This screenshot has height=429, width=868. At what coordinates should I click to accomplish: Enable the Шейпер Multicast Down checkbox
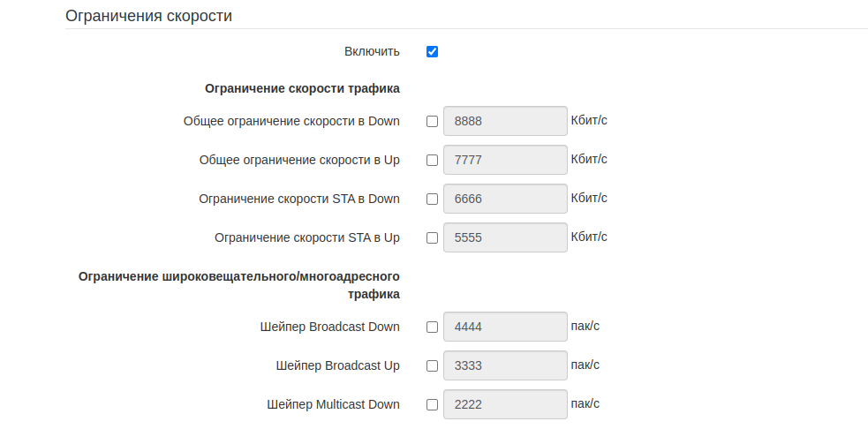432,405
